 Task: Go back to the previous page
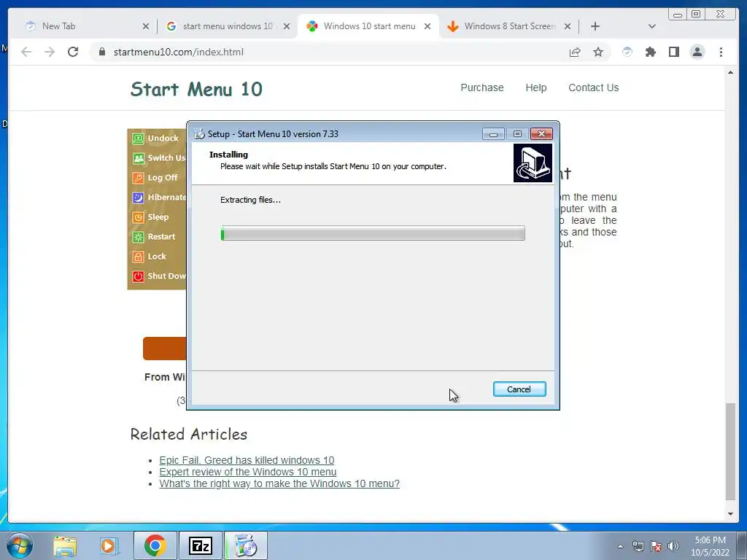(x=26, y=52)
